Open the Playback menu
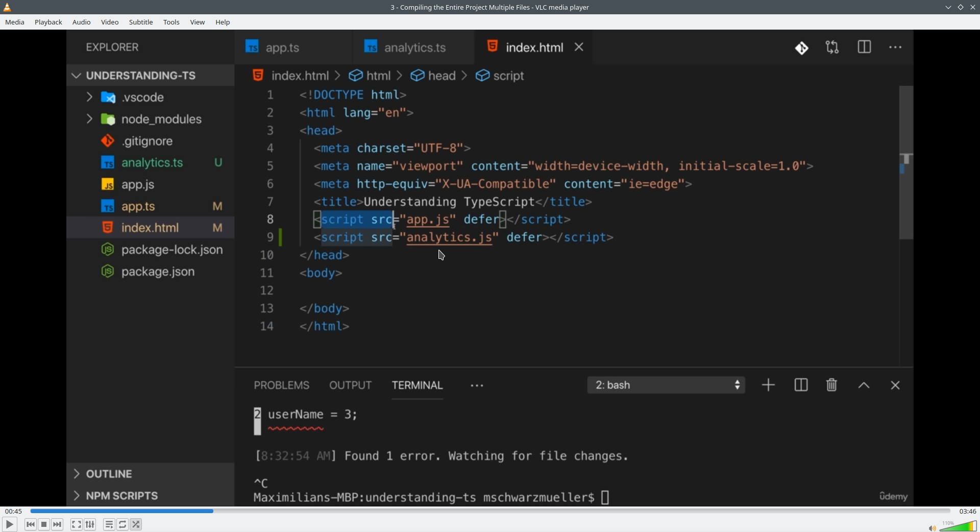Image resolution: width=980 pixels, height=532 pixels. click(48, 22)
